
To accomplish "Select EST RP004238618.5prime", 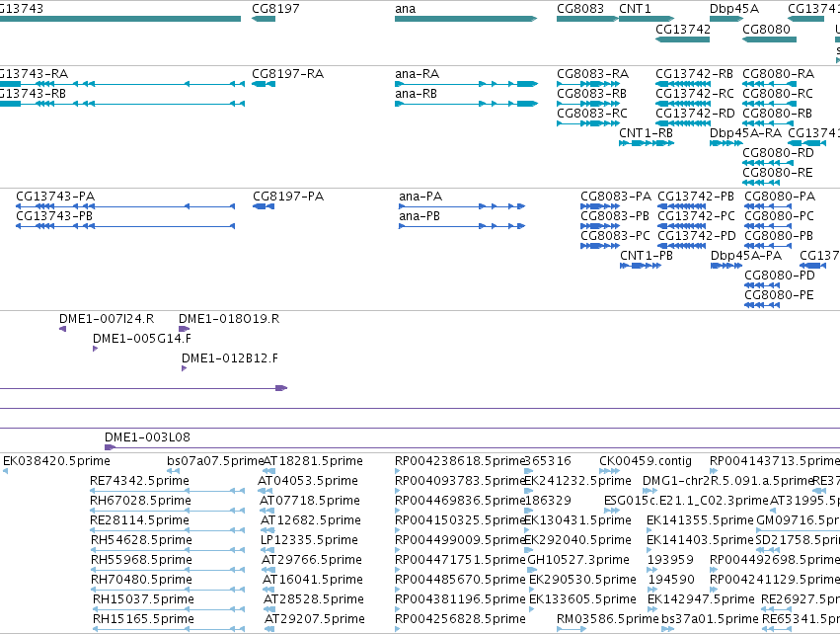I will click(x=398, y=471).
